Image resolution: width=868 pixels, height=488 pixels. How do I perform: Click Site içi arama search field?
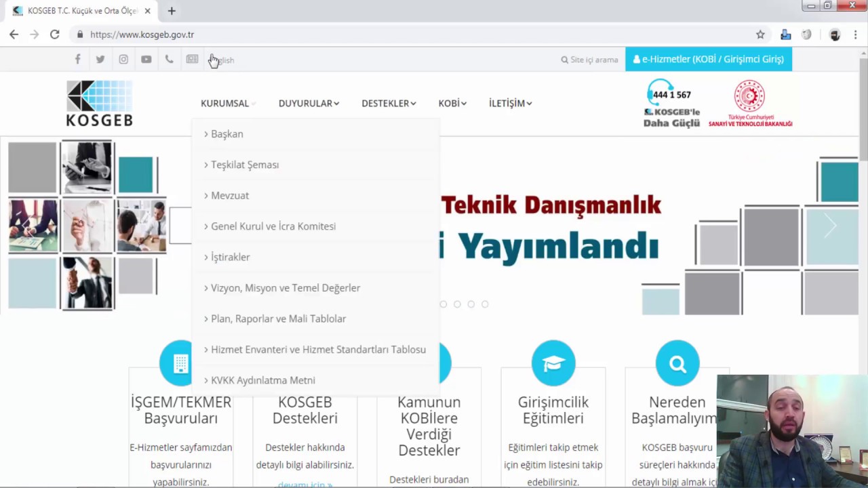click(x=589, y=60)
